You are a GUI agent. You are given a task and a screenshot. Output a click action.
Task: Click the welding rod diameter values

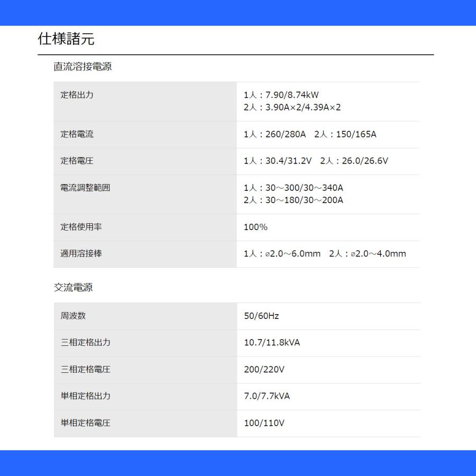[325, 253]
